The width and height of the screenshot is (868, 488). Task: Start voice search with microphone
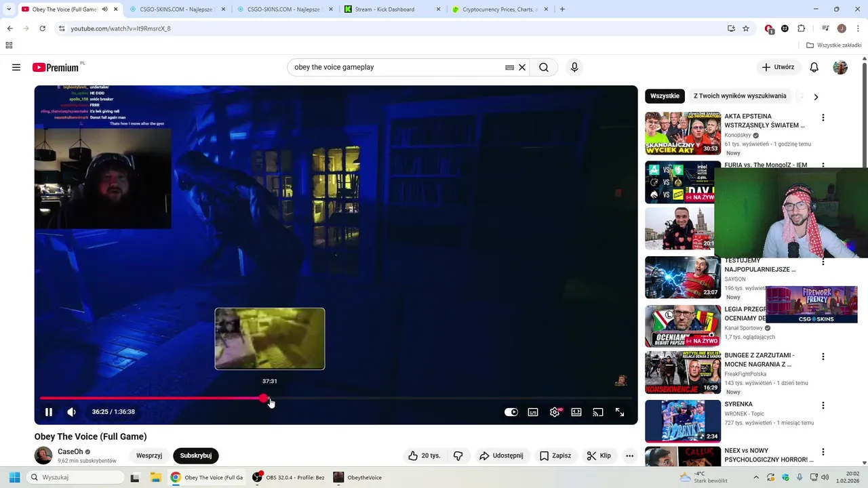pyautogui.click(x=574, y=67)
